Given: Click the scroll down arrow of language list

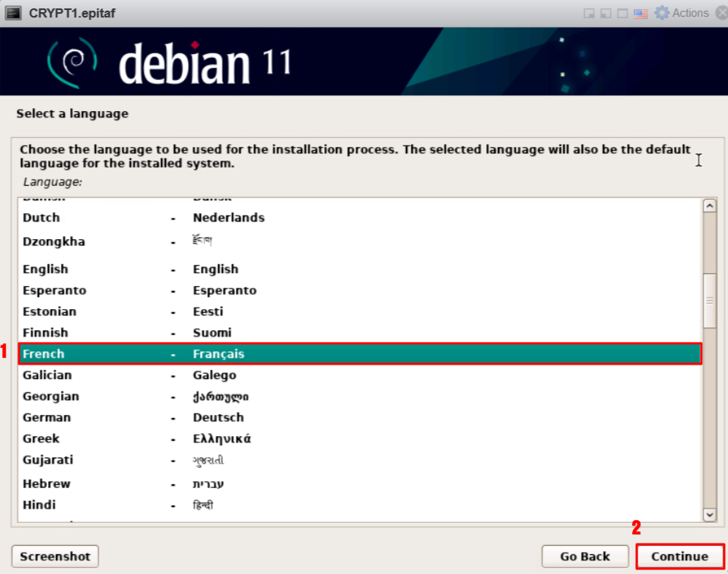Looking at the screenshot, I should (x=709, y=515).
